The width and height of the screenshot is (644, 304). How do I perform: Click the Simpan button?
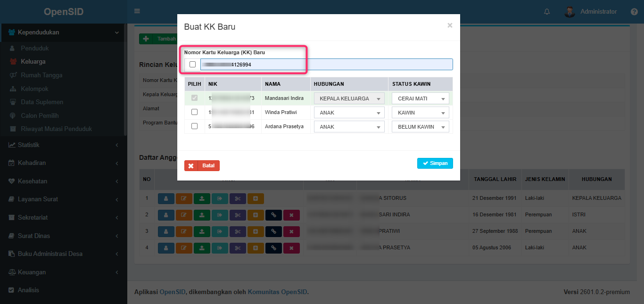435,163
